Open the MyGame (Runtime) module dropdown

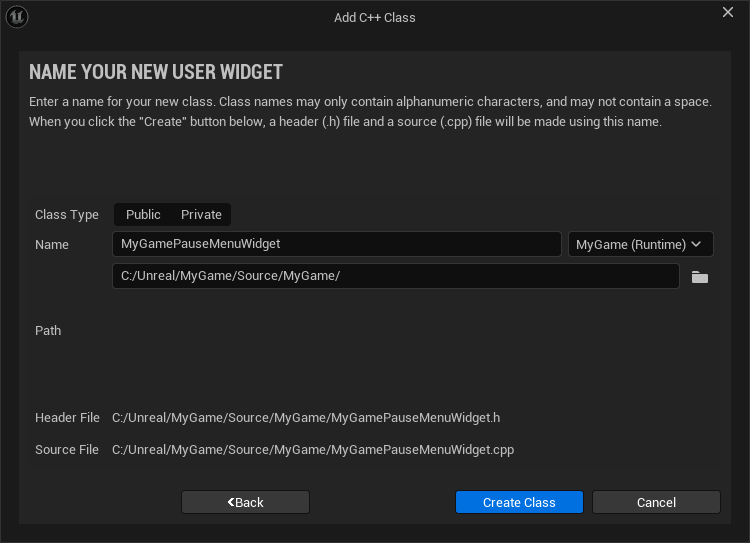tap(640, 245)
